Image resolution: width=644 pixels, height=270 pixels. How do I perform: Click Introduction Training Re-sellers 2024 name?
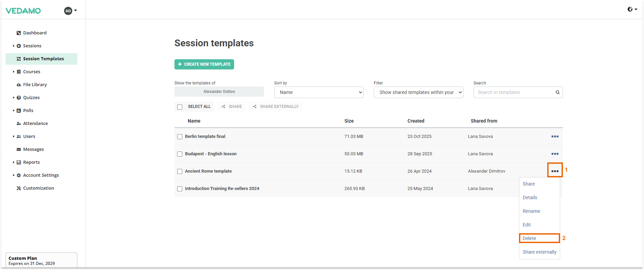tap(222, 189)
